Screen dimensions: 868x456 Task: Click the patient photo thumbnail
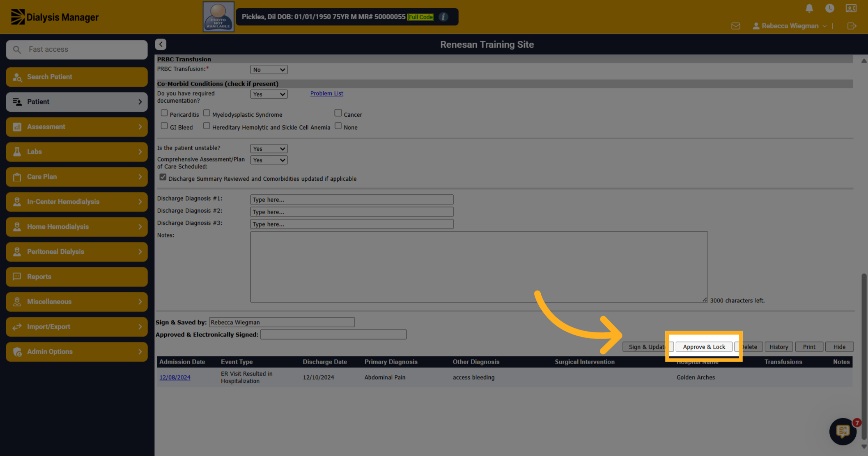coord(218,17)
